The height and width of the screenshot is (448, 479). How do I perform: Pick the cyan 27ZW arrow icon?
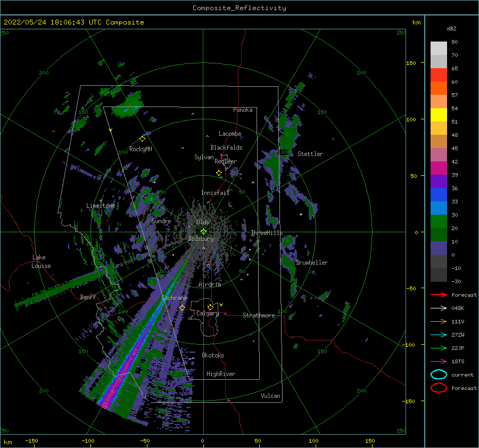[x=439, y=335]
